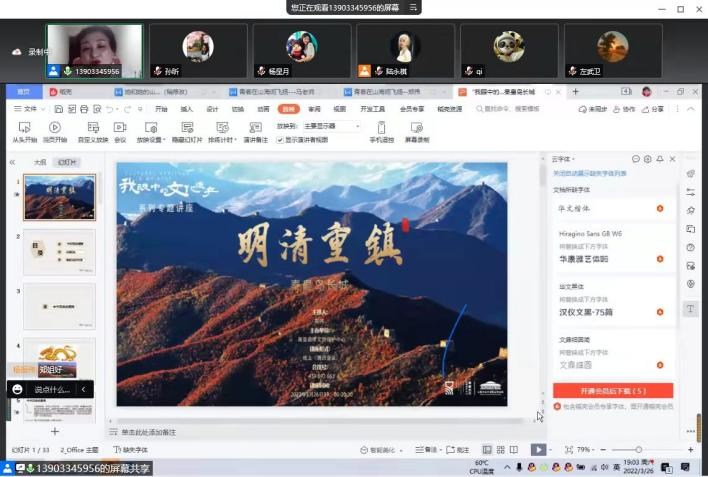
Task: Click settings gear in 云字体 panel
Action: coord(648,159)
